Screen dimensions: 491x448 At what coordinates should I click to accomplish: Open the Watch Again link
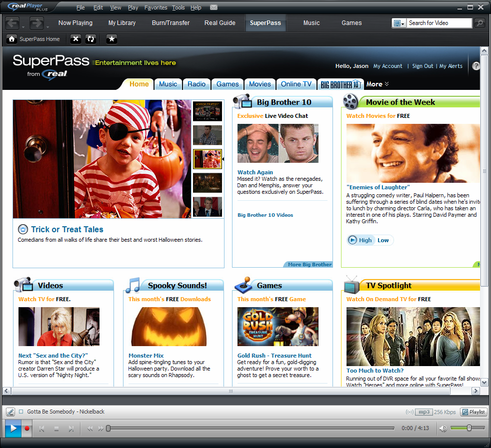tap(255, 172)
